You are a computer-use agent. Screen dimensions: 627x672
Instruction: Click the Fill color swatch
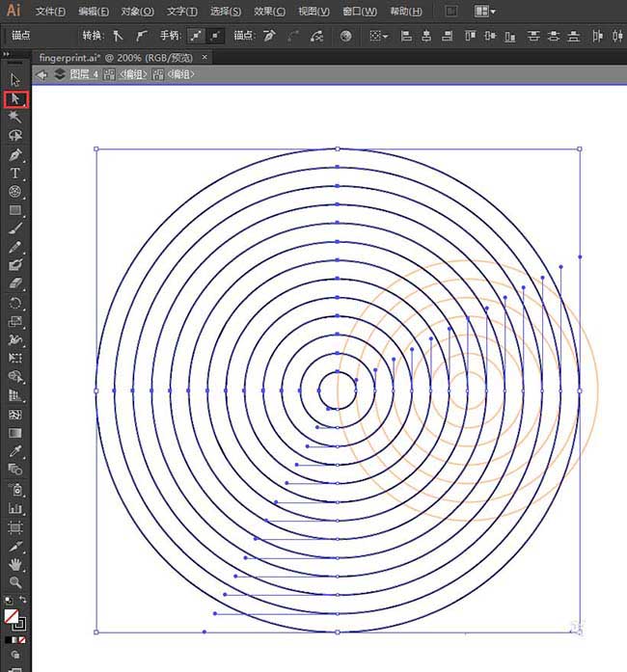pos(12,614)
